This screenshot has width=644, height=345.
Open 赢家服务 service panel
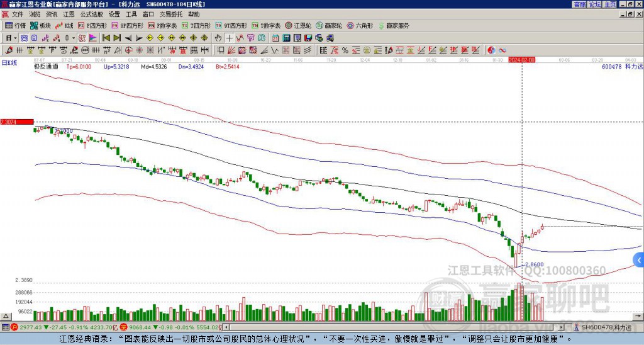393,25
